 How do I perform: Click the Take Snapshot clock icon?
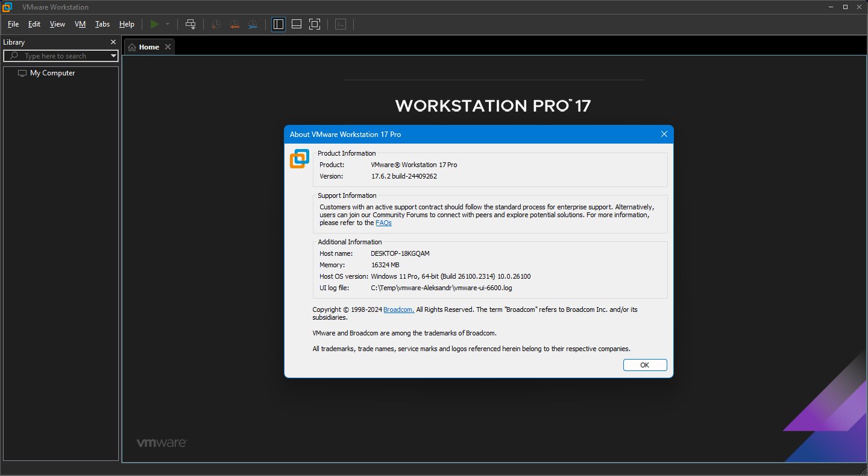coord(216,24)
